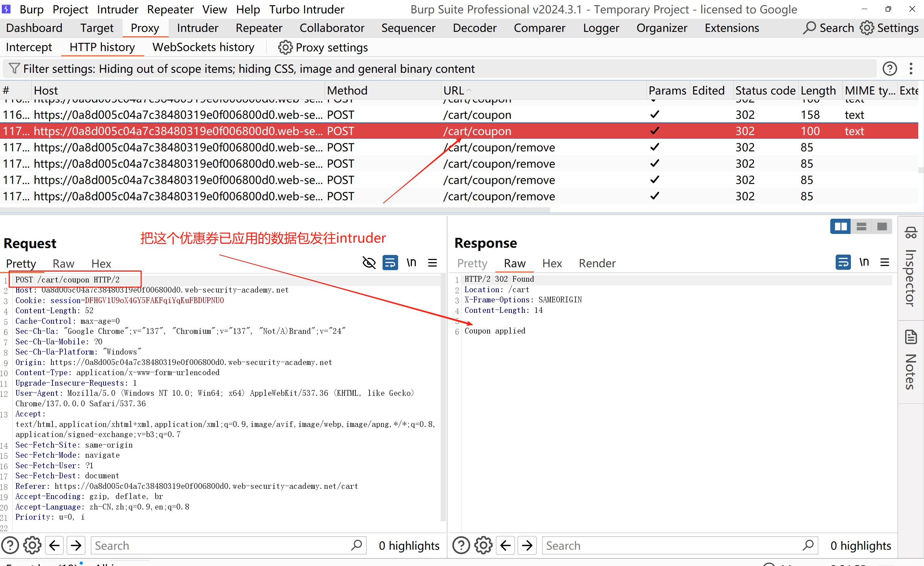
Task: Select side-by-side layout view icon
Action: pos(840,227)
